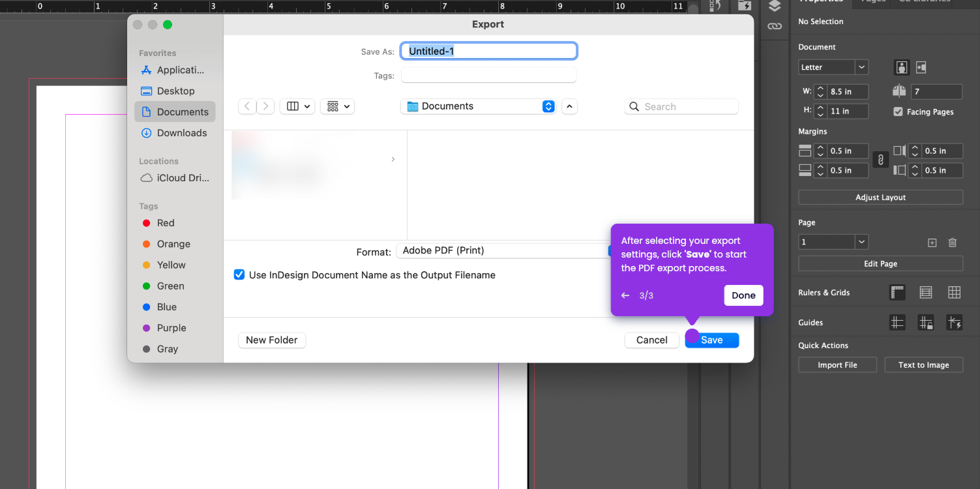Uncheck Use InDesign Document Name checkbox
The height and width of the screenshot is (489, 980).
coord(239,275)
